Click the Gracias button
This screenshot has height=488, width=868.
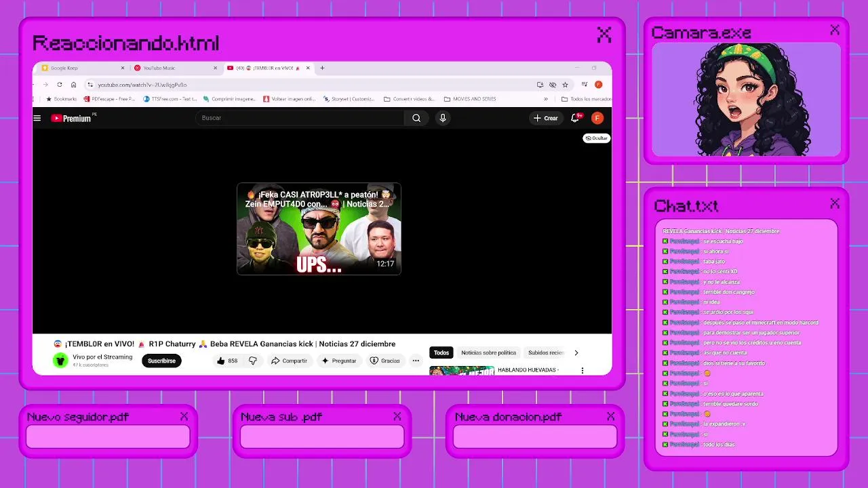(x=385, y=361)
